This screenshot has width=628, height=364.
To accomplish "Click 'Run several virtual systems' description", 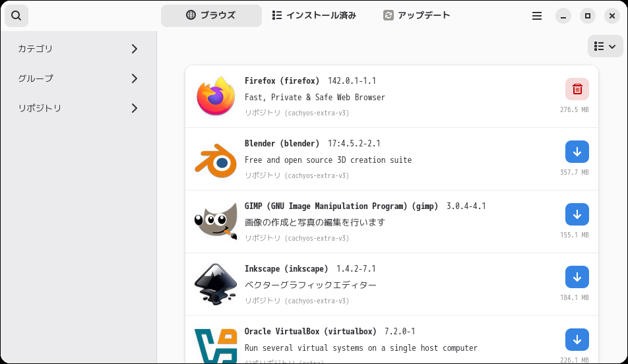I will pyautogui.click(x=361, y=348).
